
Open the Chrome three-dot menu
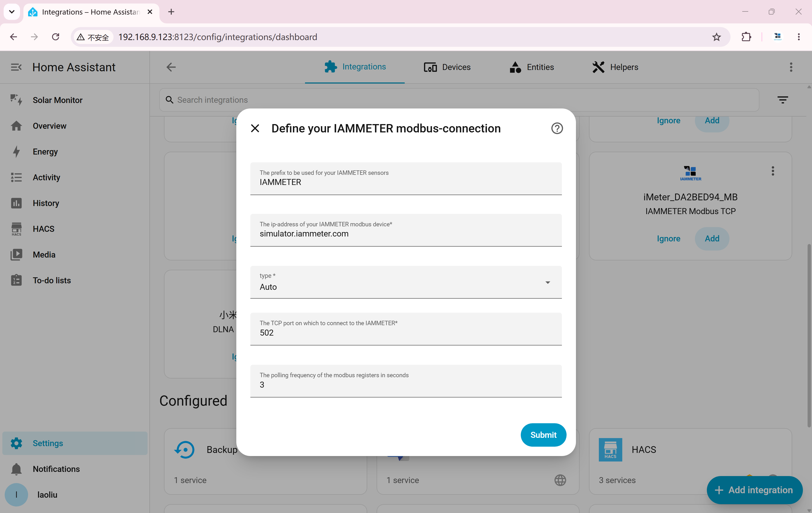coord(798,37)
